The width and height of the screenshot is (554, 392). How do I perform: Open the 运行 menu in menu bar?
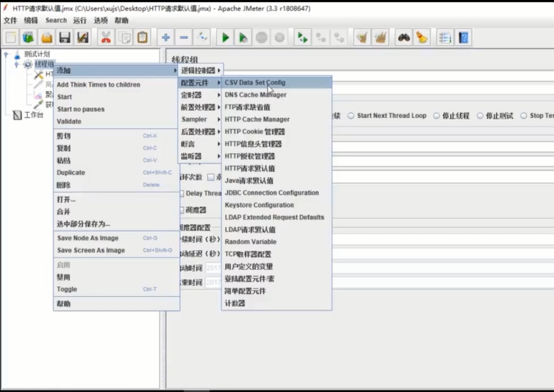[80, 20]
